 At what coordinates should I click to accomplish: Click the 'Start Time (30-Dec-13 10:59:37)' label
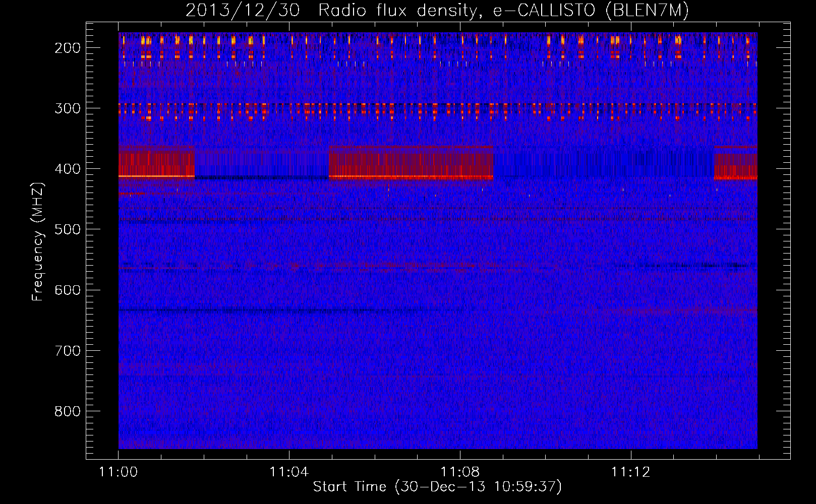point(437,487)
